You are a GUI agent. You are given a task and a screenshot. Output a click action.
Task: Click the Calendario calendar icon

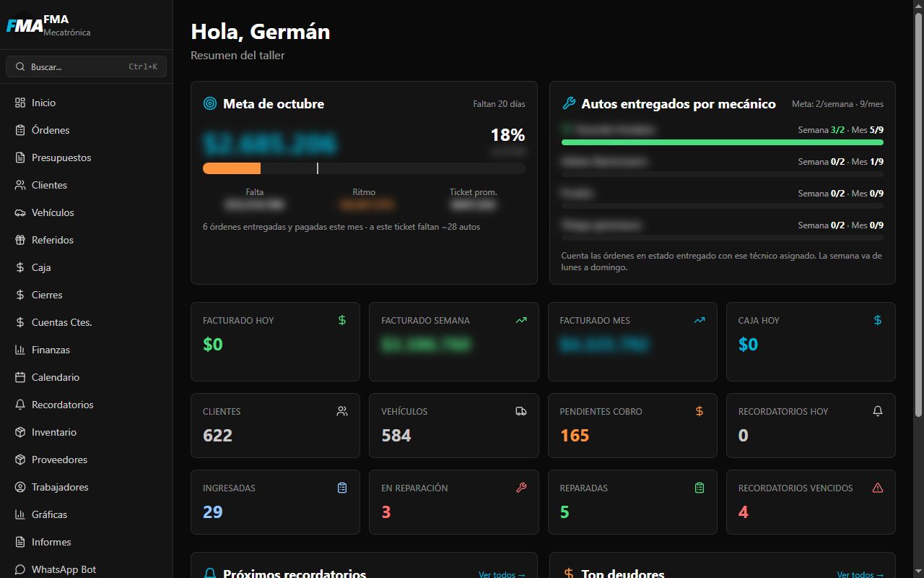[x=20, y=377]
